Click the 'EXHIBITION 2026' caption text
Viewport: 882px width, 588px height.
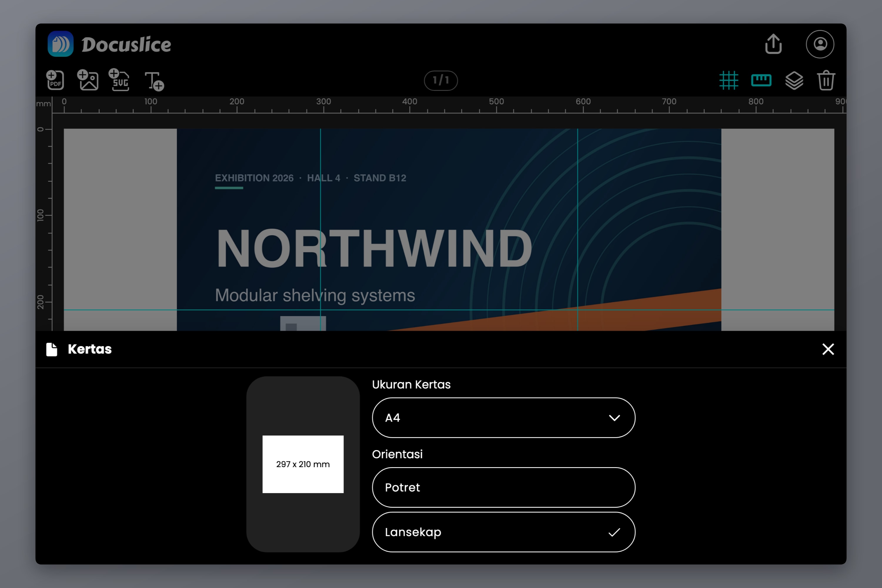(x=254, y=178)
